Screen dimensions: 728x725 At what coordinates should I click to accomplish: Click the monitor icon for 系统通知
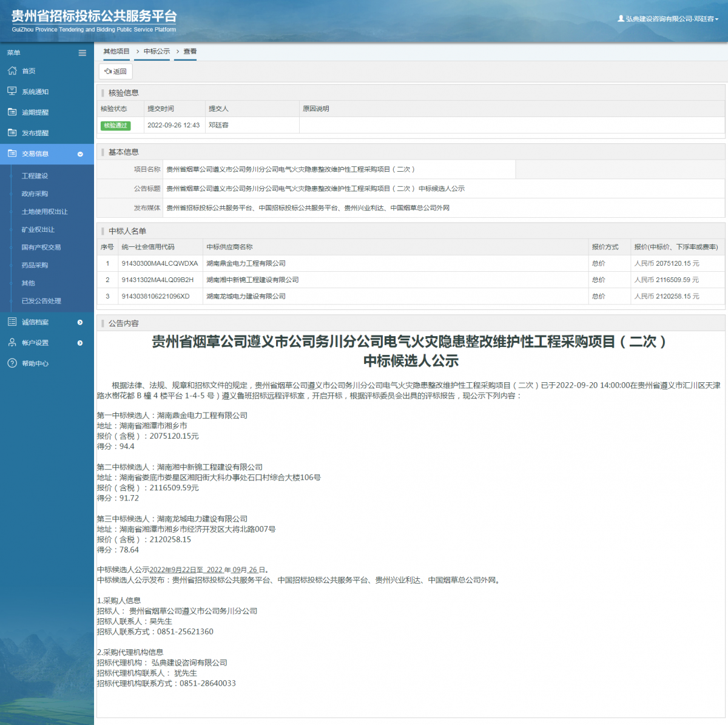click(x=12, y=91)
